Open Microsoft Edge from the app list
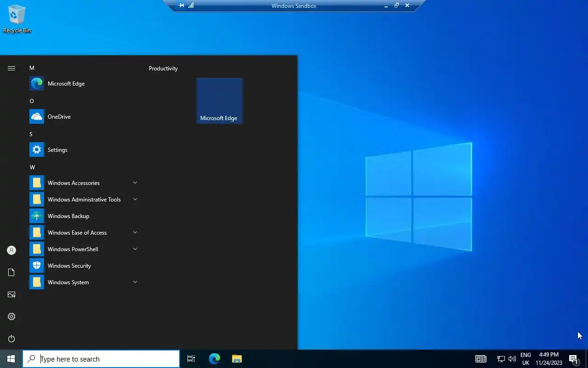The image size is (588, 368). pyautogui.click(x=84, y=84)
